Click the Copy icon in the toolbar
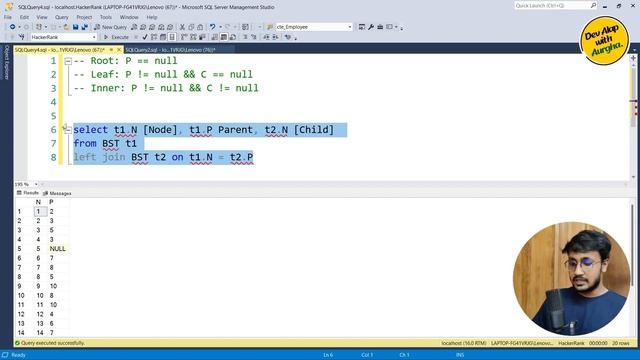 [x=191, y=27]
